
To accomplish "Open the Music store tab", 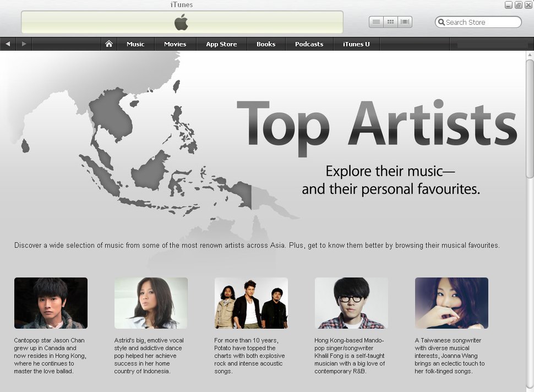I will click(x=135, y=44).
